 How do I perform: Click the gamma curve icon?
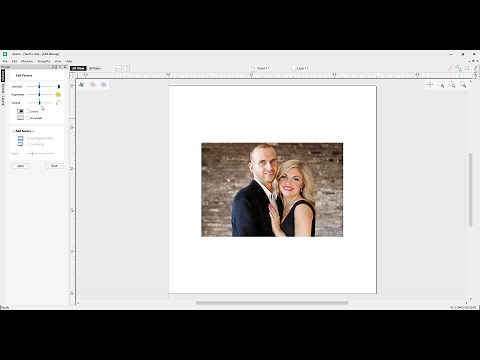pos(58,103)
